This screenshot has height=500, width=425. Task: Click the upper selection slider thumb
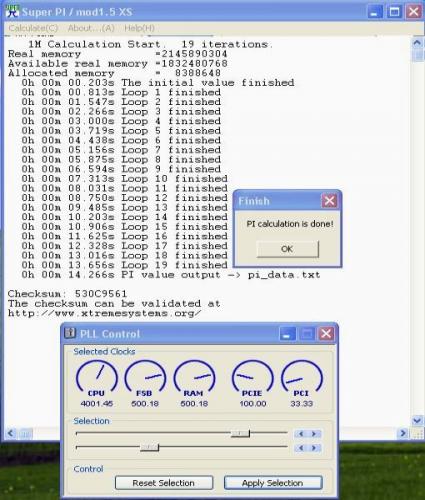pos(241,433)
